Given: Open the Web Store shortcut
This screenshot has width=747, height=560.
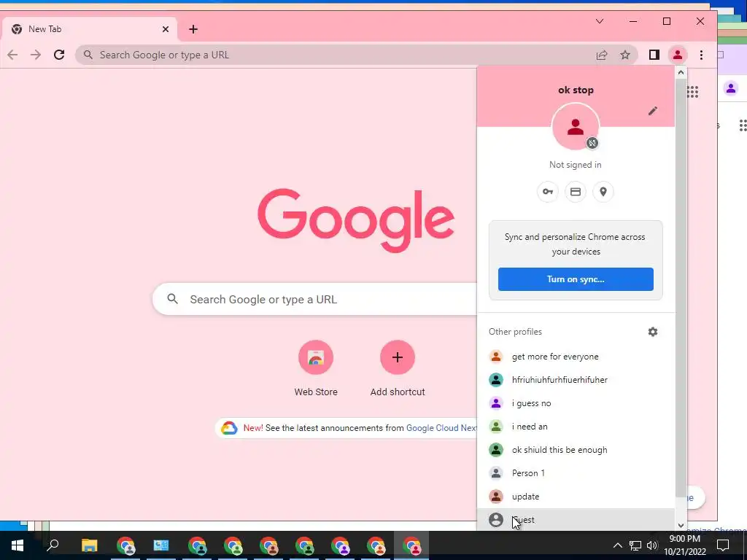Looking at the screenshot, I should [316, 368].
